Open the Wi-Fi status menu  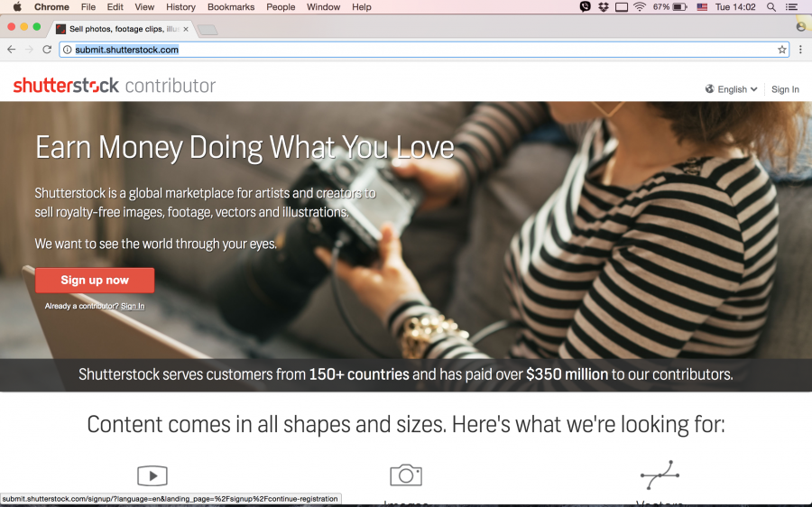tap(640, 6)
